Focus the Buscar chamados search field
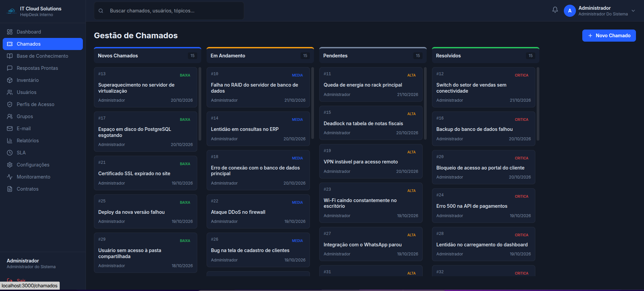Image resolution: width=644 pixels, height=291 pixels. [169, 11]
